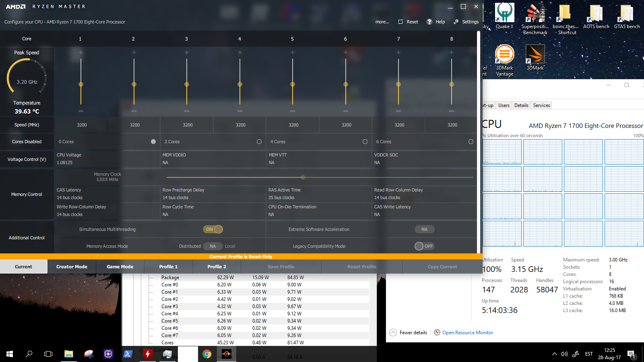
Task: Decrease Core 6 speed with minus icon
Action: coord(346,111)
